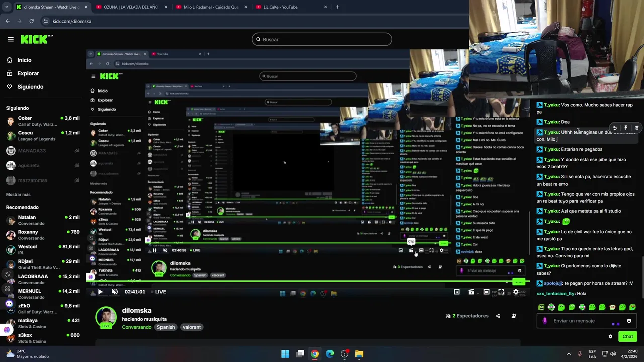This screenshot has height=362, width=644.
Task: Open zEkO recommended channel
Action: [x=43, y=308]
